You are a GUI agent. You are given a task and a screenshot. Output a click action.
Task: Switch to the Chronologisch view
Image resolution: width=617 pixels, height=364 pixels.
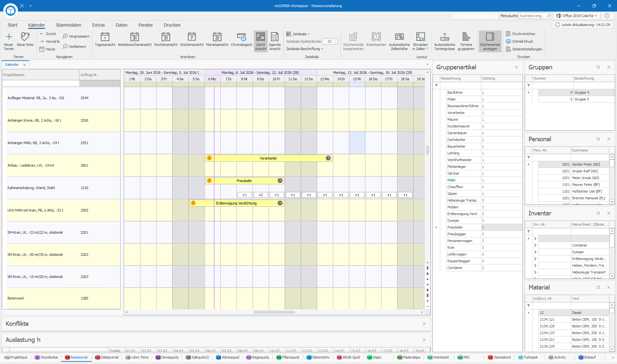pyautogui.click(x=241, y=39)
